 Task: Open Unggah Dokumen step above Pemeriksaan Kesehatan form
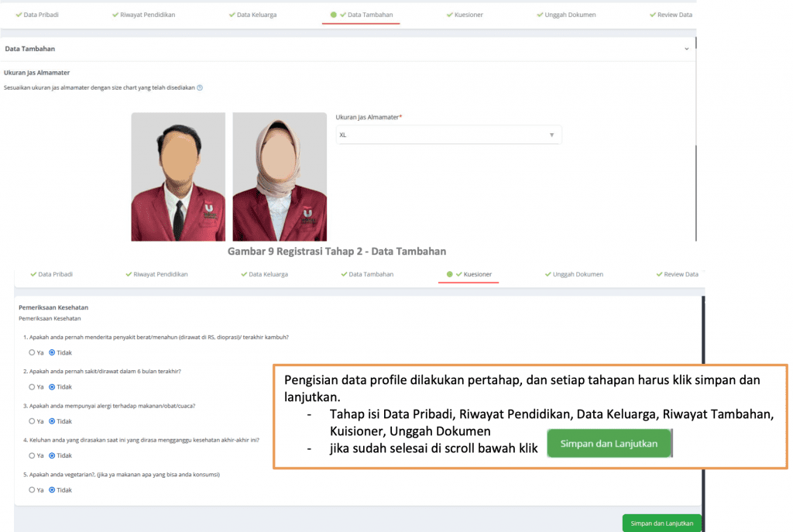(x=578, y=274)
